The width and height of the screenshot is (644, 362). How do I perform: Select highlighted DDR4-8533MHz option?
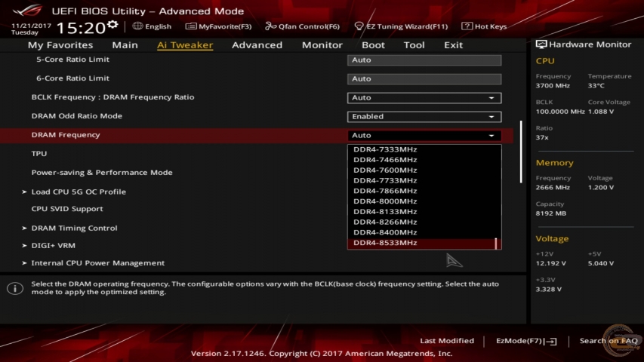click(x=424, y=243)
